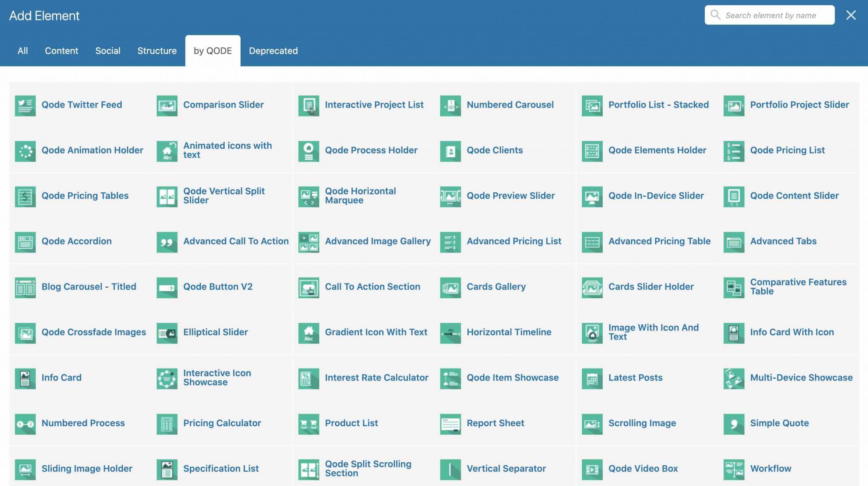Pick the Qode Accordion icon
This screenshot has height=486, width=868.
(x=25, y=242)
